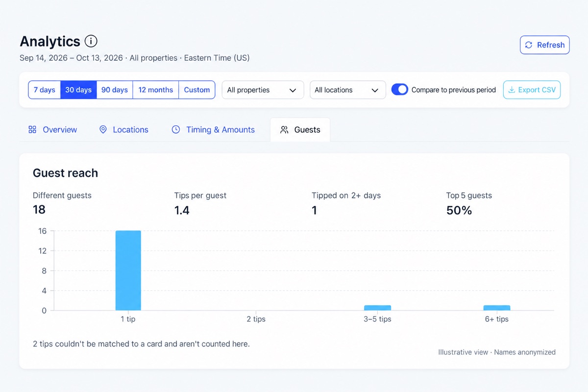588x392 pixels.
Task: Select the 30 days range
Action: 78,90
